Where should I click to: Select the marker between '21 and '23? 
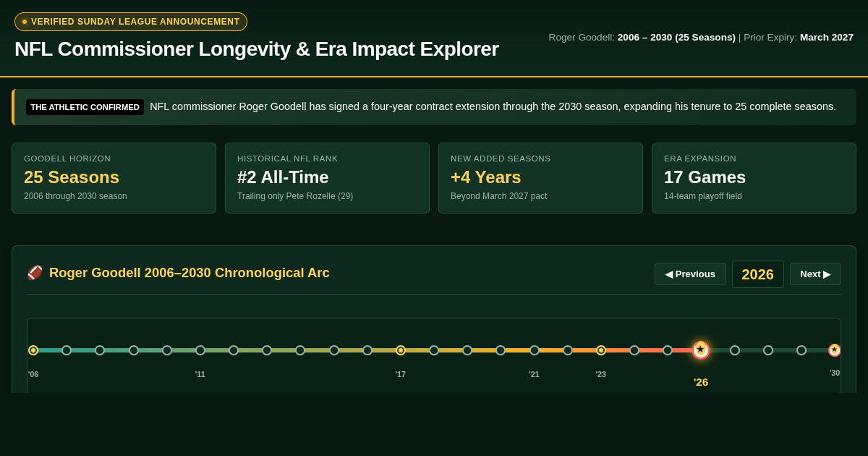coord(568,350)
